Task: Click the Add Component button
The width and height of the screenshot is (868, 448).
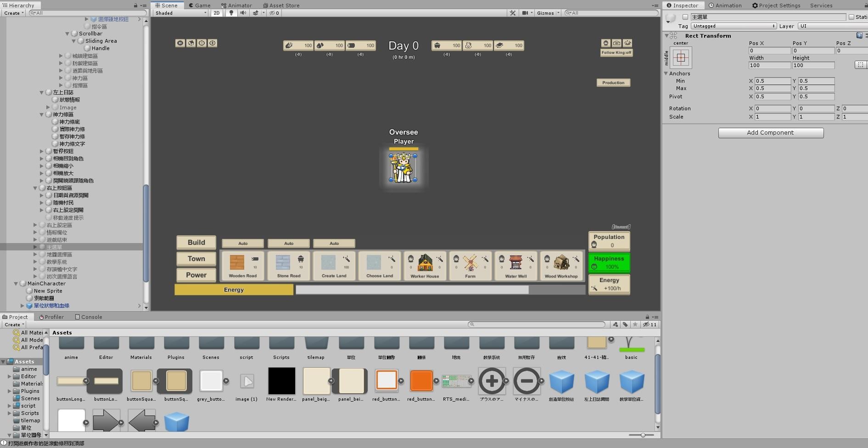Action: pyautogui.click(x=771, y=133)
